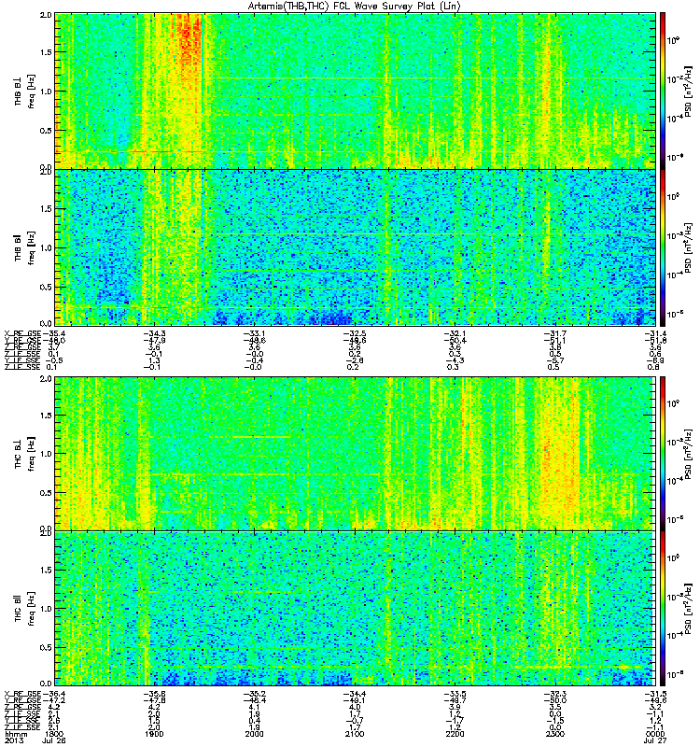
Task: Select the THC B-perpendicular spectrogram panel
Action: (x=355, y=453)
